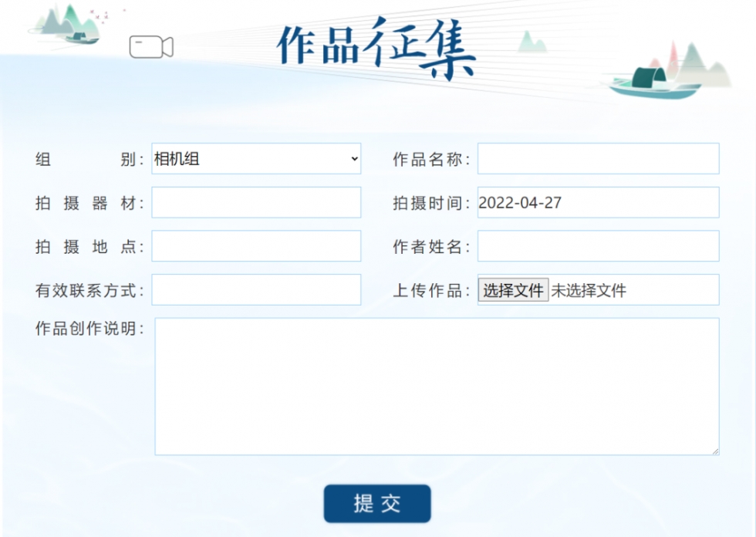Image resolution: width=756 pixels, height=537 pixels.
Task: Select the 拍摄时间 date field
Action: click(598, 203)
